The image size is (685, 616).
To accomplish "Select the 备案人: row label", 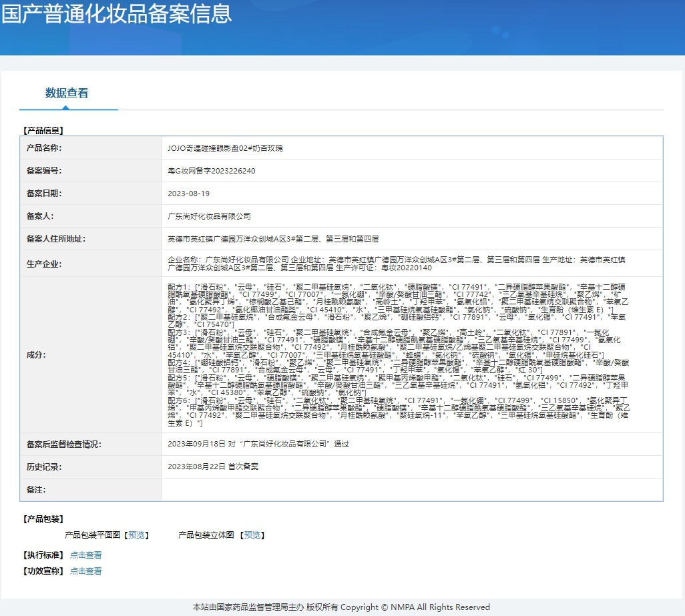I will (x=40, y=216).
